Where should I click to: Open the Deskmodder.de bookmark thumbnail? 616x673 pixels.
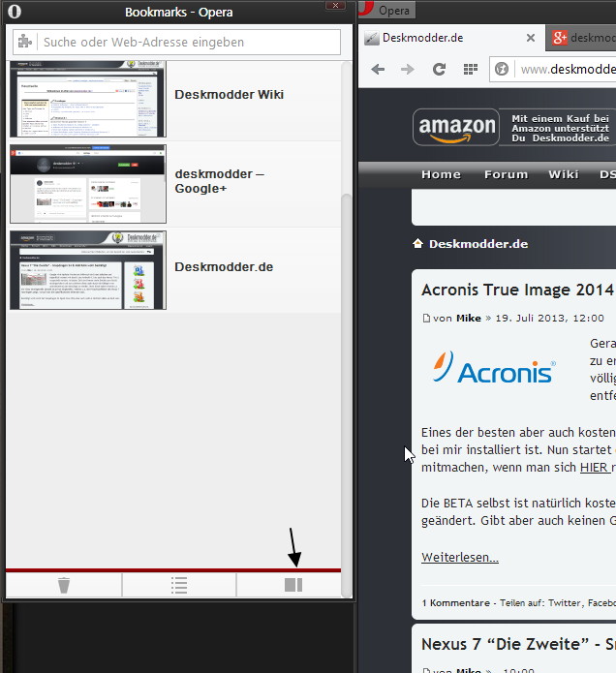88,270
